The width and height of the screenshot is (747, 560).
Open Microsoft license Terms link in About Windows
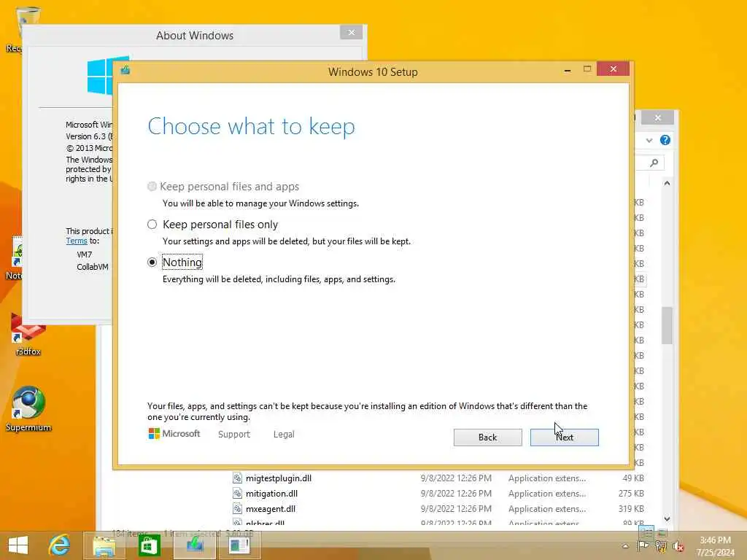pyautogui.click(x=76, y=241)
